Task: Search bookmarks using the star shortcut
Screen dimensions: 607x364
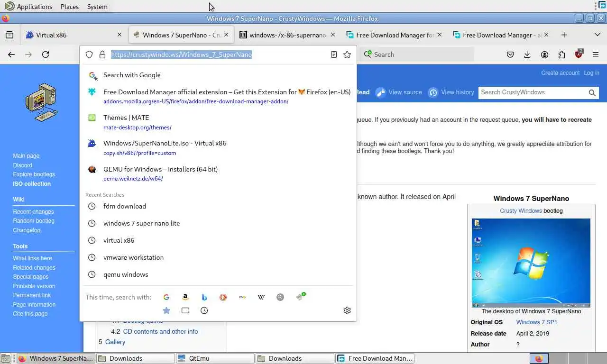Action: pyautogui.click(x=166, y=310)
